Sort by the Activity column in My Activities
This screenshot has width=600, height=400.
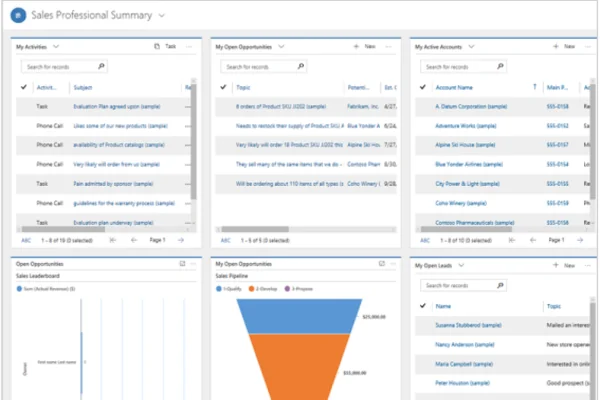tap(46, 88)
